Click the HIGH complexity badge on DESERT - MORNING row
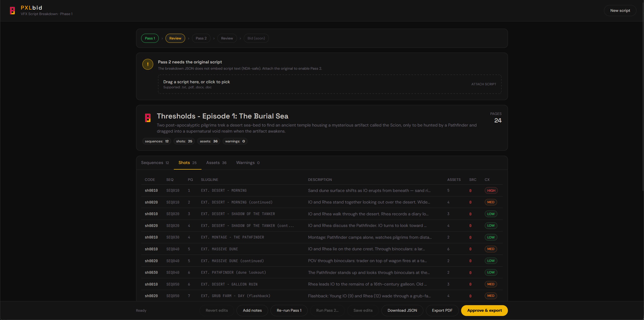 [491, 191]
